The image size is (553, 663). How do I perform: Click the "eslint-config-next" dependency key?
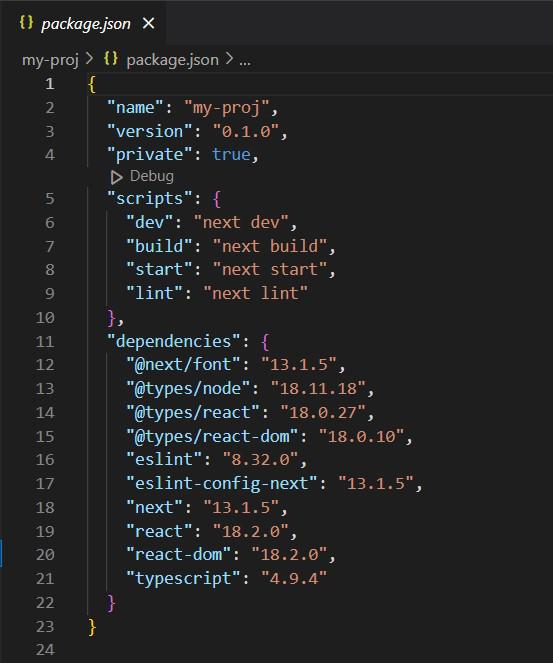[x=222, y=483]
